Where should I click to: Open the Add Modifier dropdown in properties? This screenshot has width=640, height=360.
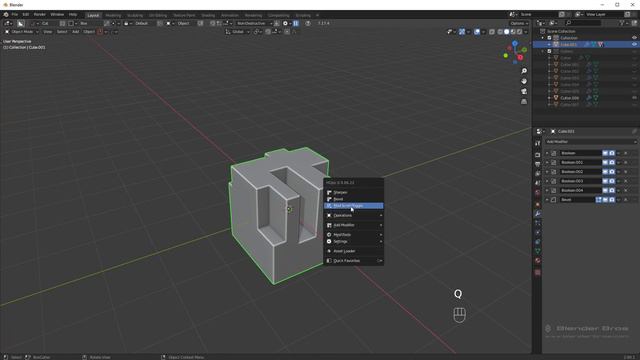tap(591, 142)
